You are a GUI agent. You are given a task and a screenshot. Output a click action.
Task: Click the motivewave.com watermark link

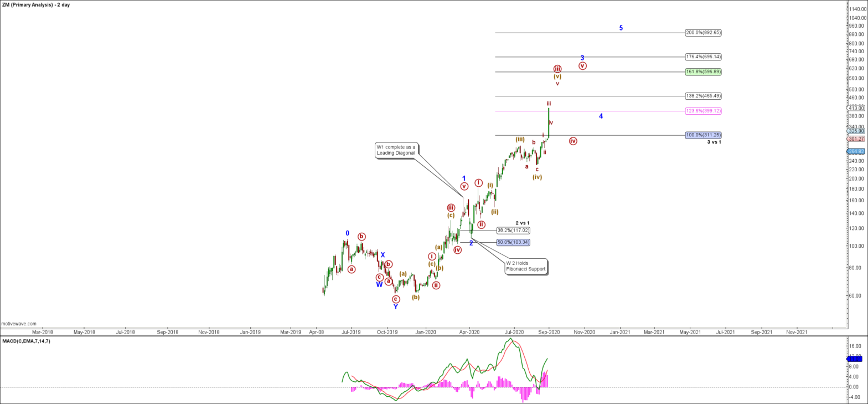[x=19, y=324]
